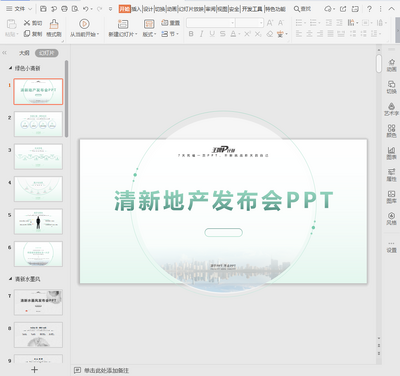Image resolution: width=400 pixels, height=376 pixels.
Task: Toggle right text alignment
Action: [x=320, y=34]
